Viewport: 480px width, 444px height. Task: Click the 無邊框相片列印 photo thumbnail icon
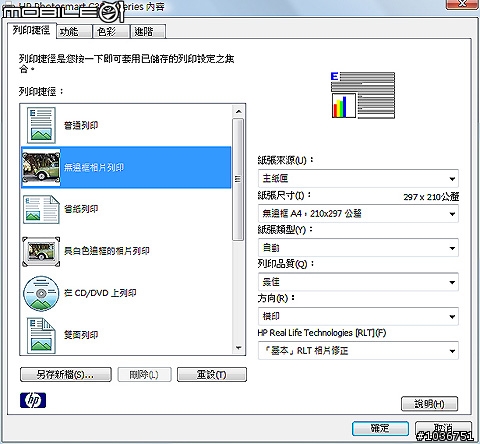coord(41,167)
